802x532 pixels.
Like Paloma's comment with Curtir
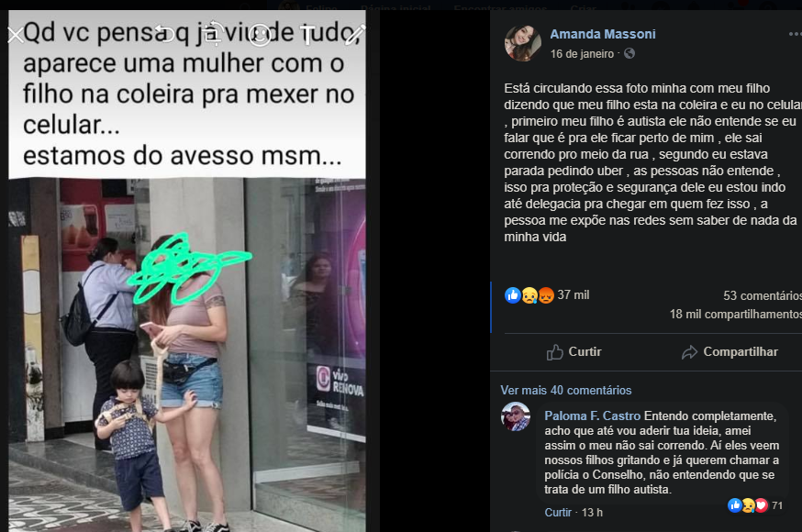[x=558, y=512]
